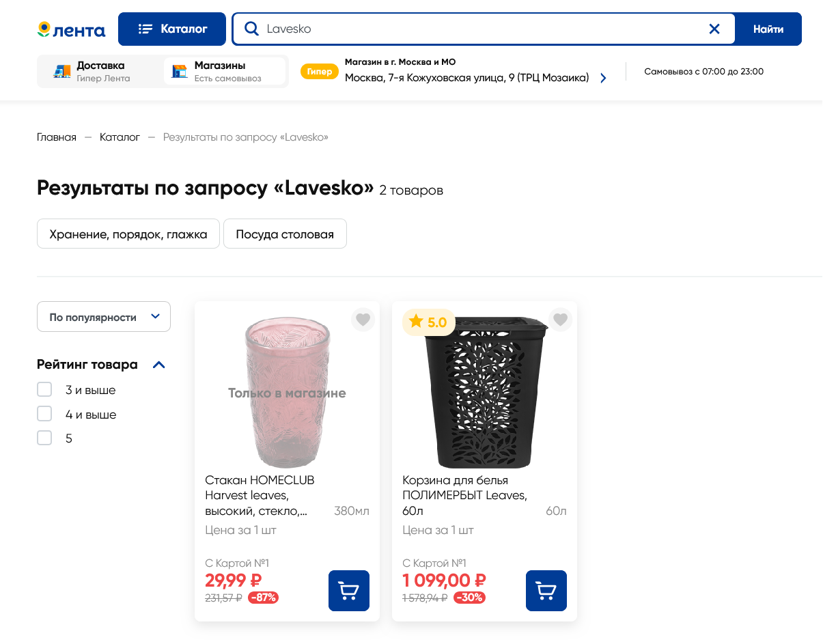This screenshot has height=644, width=823.
Task: Click the 5.0 star rating badge
Action: [x=428, y=322]
